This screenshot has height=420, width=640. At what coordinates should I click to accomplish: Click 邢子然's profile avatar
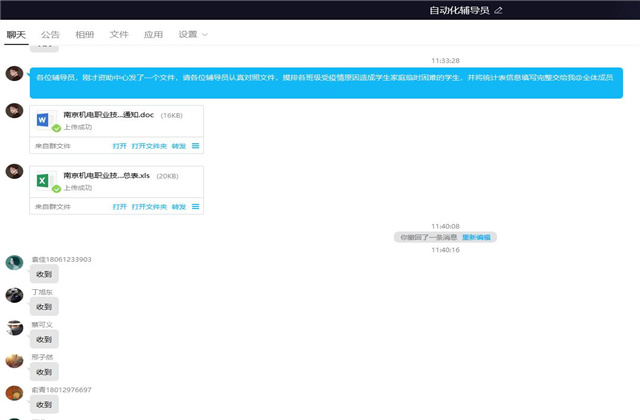14,360
